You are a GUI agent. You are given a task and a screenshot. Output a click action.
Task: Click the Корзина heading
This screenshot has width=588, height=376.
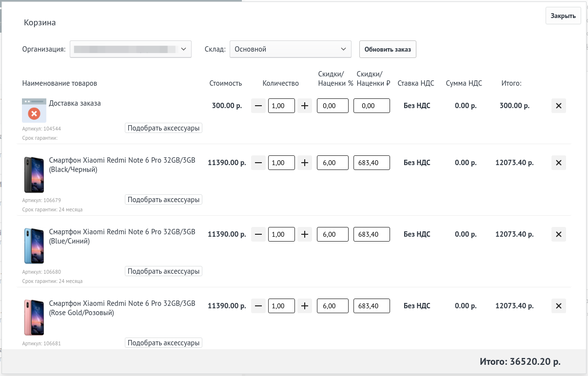coord(40,22)
